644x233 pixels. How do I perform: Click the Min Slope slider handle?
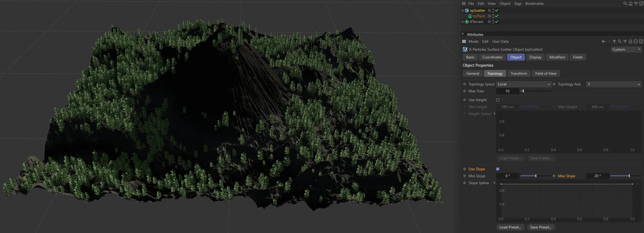(536, 176)
